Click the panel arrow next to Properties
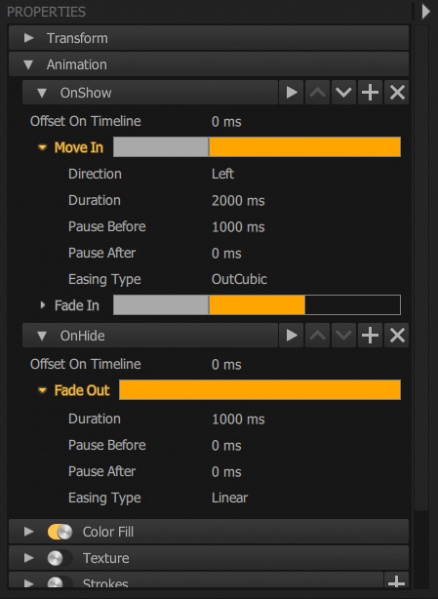 (425, 12)
